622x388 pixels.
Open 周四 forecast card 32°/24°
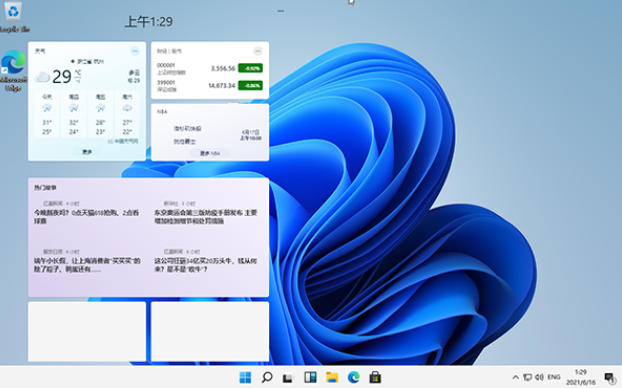[73, 114]
